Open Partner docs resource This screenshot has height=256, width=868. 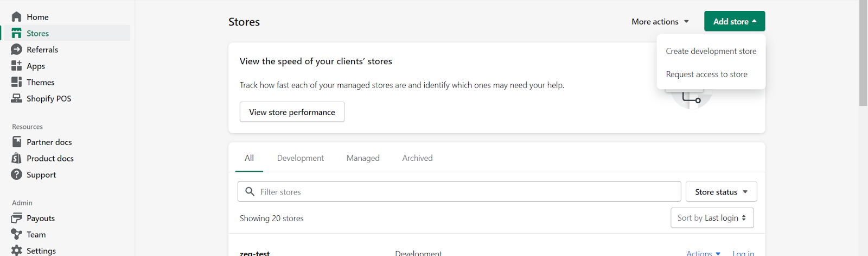point(49,142)
